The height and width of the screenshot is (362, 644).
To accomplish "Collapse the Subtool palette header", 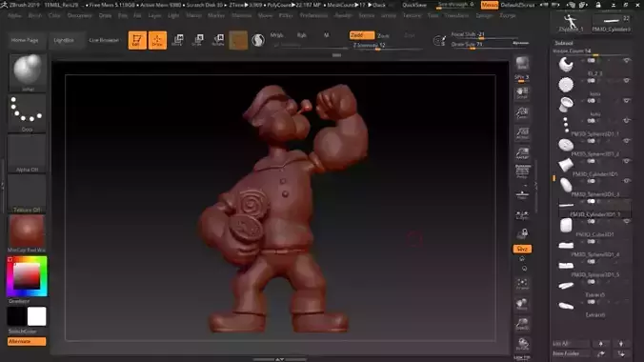I will (x=564, y=43).
